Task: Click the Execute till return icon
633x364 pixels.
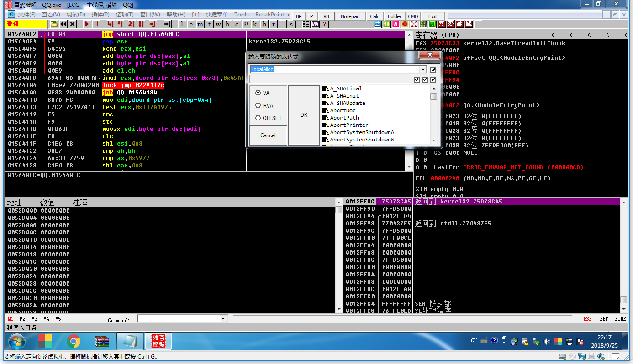Action: pyautogui.click(x=153, y=24)
